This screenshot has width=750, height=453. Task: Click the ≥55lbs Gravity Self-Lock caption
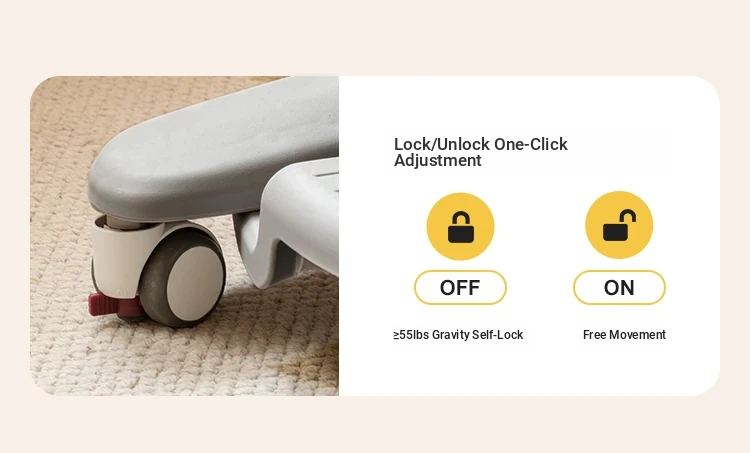458,335
